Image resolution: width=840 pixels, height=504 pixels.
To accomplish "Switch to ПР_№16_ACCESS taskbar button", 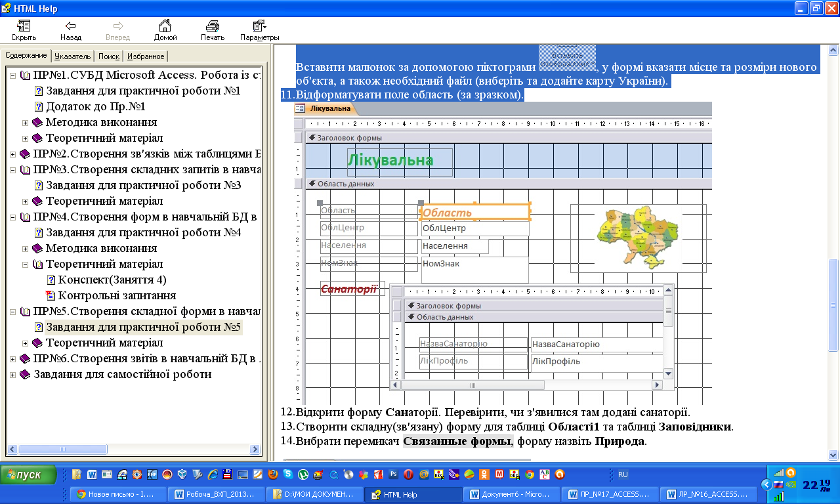I will 709,494.
